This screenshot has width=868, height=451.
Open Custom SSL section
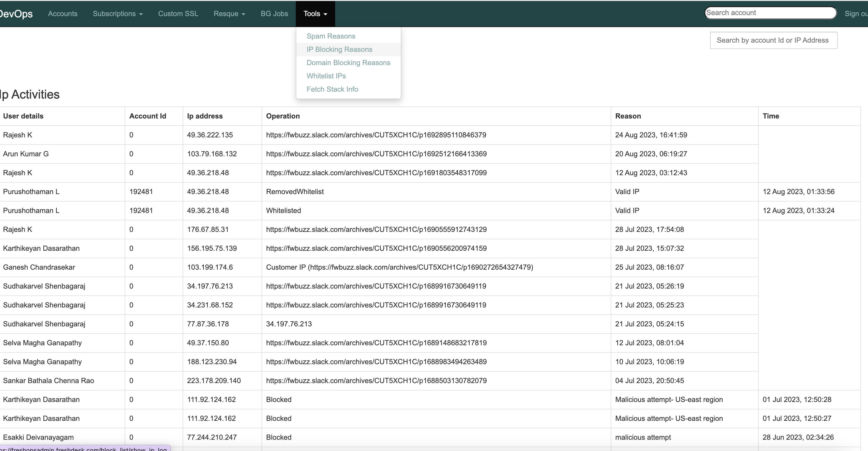pos(178,14)
